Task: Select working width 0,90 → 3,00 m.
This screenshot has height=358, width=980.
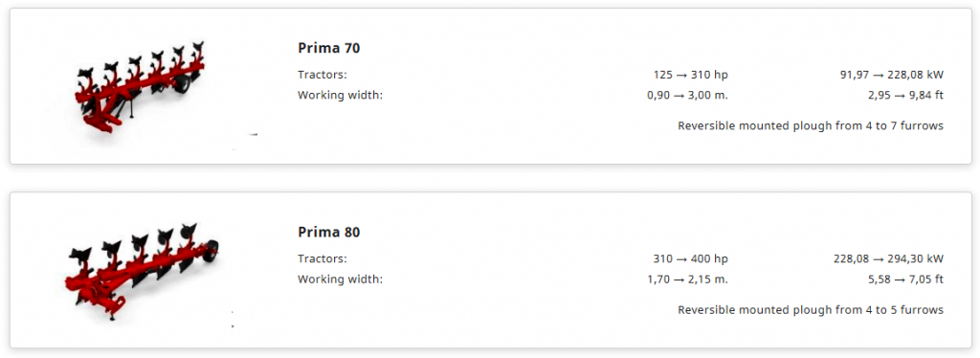Action: click(x=687, y=96)
